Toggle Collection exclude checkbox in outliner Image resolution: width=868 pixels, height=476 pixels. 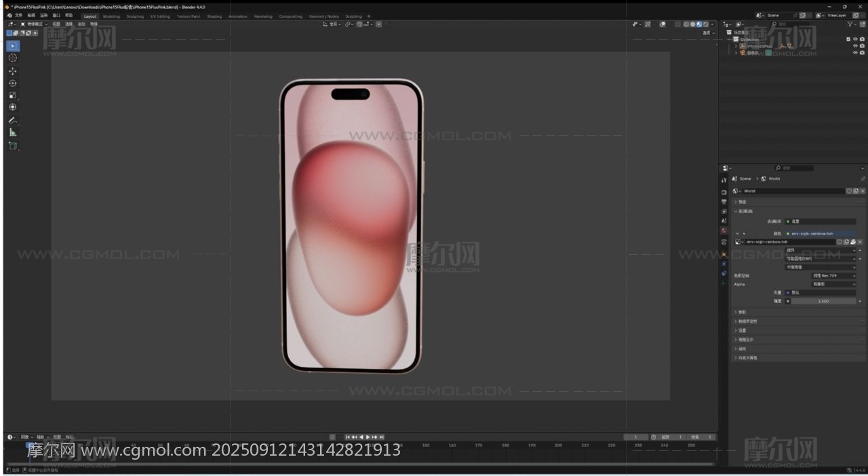[848, 39]
